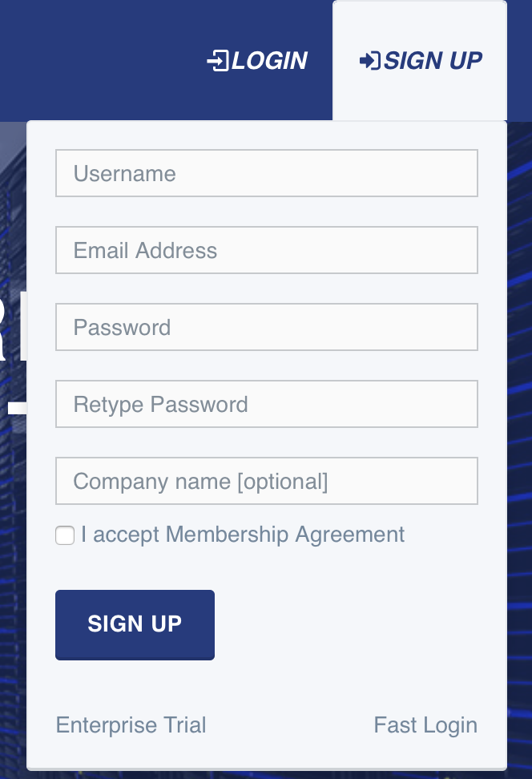Check the Membership Agreement checkbox
Screen dimensions: 532x779
(x=65, y=535)
